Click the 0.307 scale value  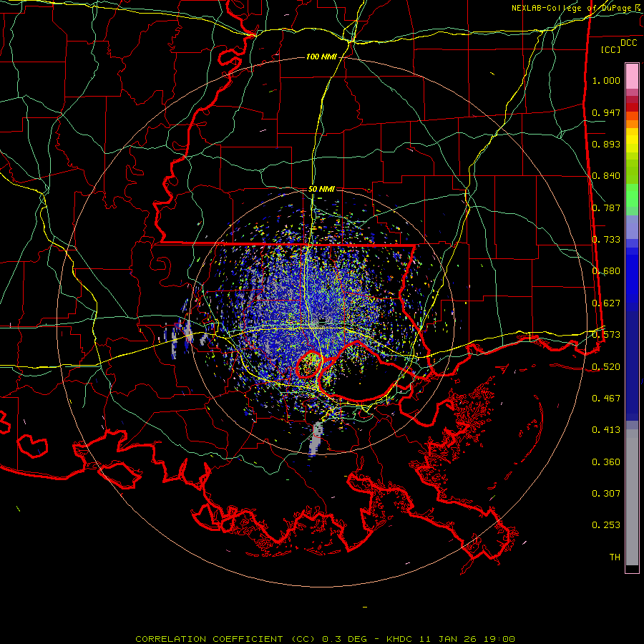[x=606, y=494]
